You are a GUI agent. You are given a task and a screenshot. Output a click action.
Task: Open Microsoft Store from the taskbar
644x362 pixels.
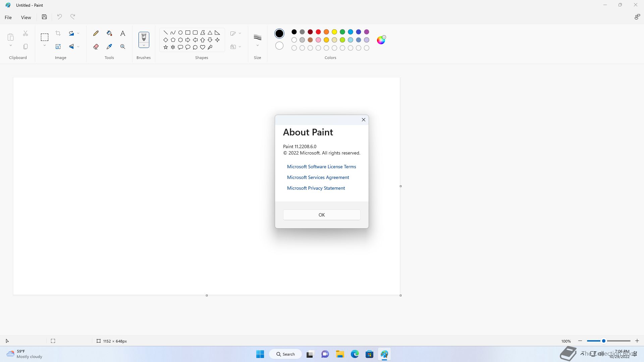click(x=370, y=354)
